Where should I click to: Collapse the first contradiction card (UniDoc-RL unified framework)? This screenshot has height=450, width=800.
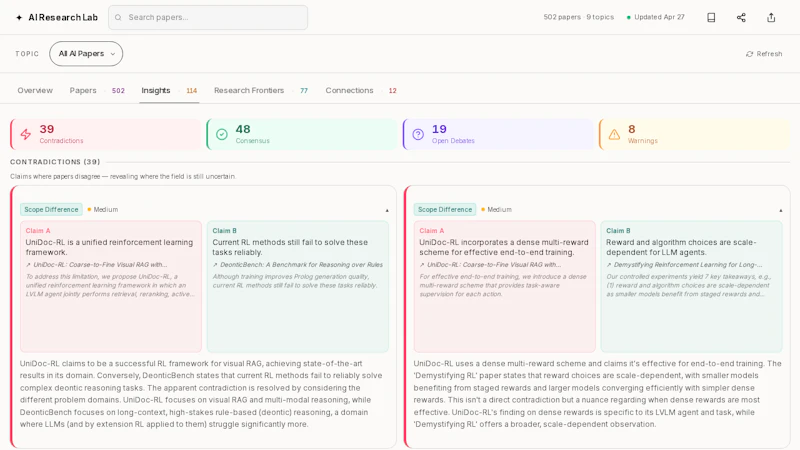[387, 210]
